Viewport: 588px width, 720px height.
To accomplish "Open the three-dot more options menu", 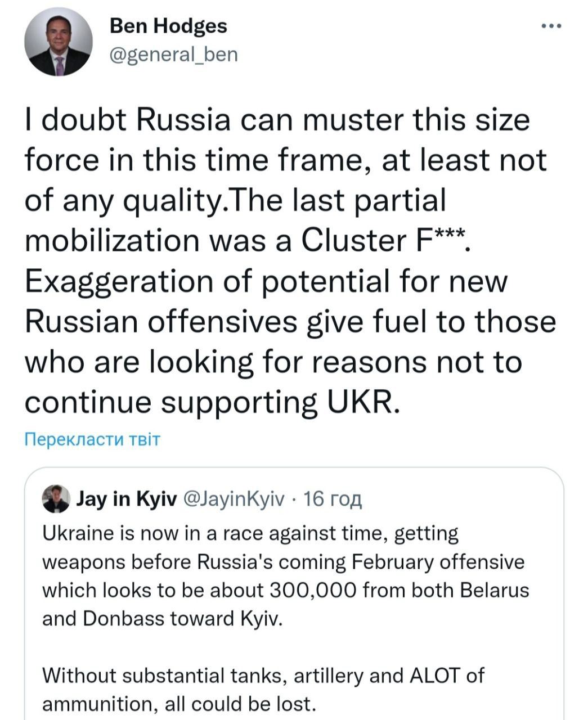I will 551,26.
